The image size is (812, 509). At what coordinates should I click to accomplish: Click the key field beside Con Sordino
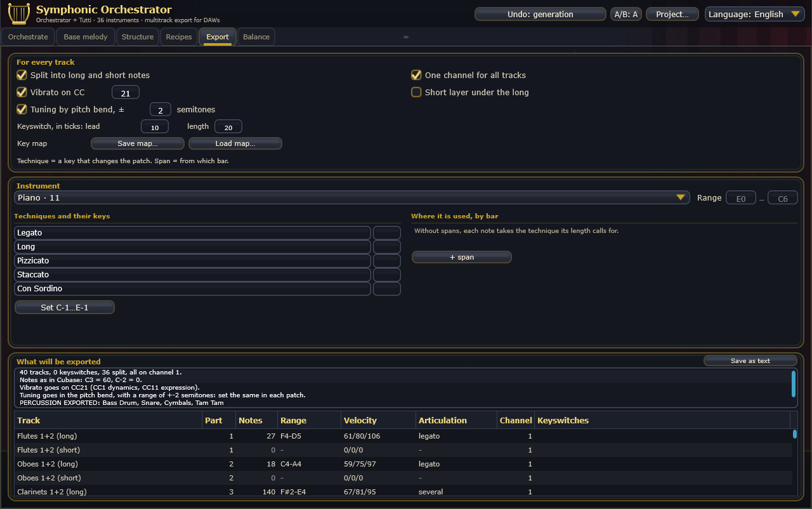[x=387, y=289]
